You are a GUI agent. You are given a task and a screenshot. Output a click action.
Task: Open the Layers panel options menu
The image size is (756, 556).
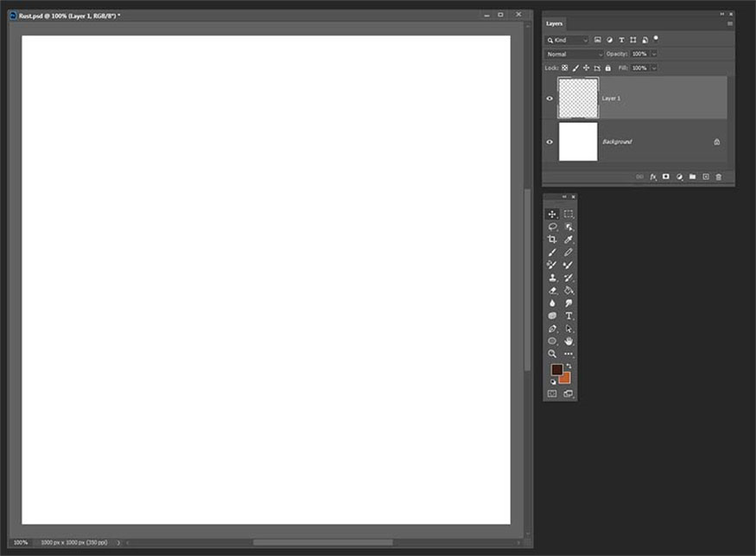[x=730, y=23]
